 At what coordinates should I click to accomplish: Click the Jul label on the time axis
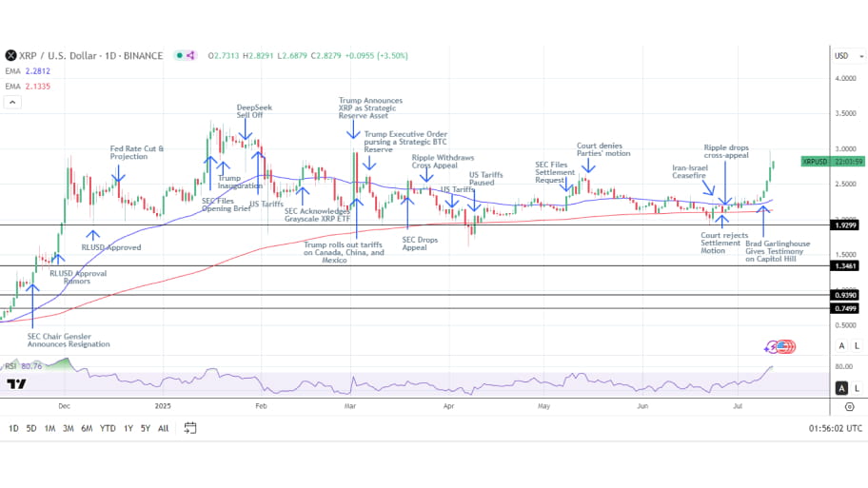coord(738,406)
